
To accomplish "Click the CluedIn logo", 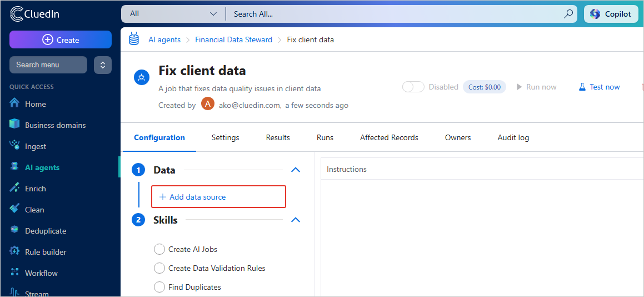I will [x=34, y=13].
